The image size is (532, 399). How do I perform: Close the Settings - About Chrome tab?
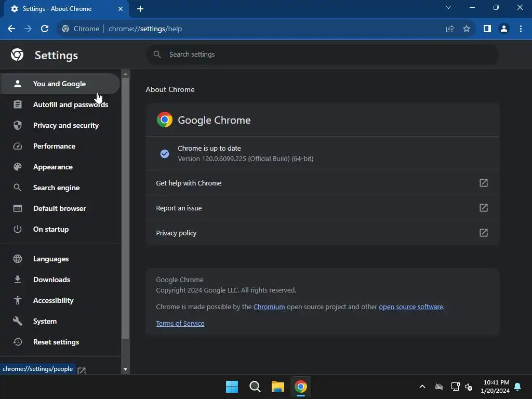point(121,9)
